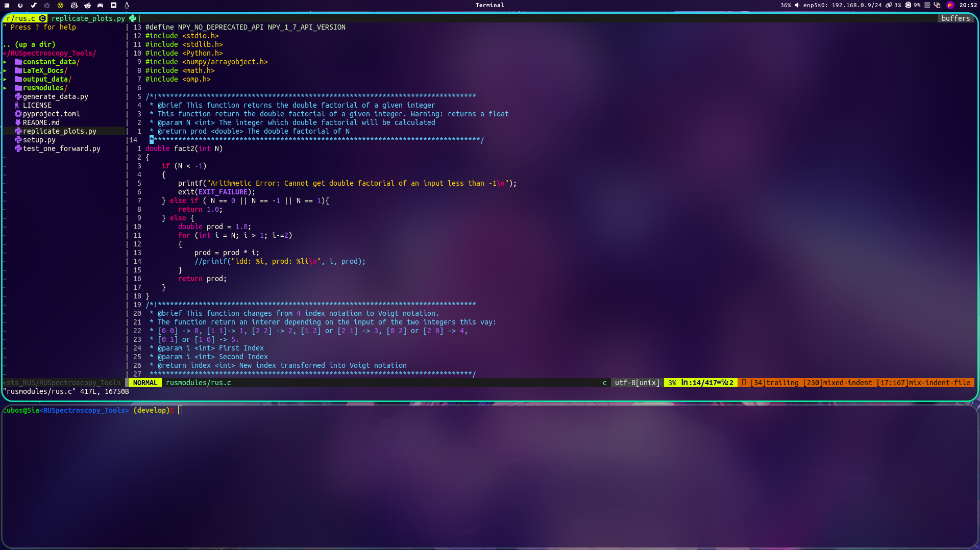The height and width of the screenshot is (550, 980).
Task: Click the down-arrow icon beside README.md
Action: pos(18,122)
